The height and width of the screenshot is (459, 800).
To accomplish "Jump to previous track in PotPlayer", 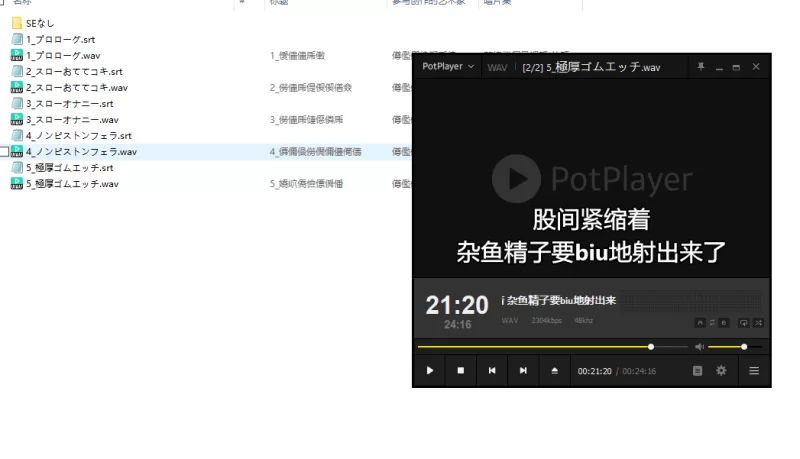I will click(x=492, y=371).
